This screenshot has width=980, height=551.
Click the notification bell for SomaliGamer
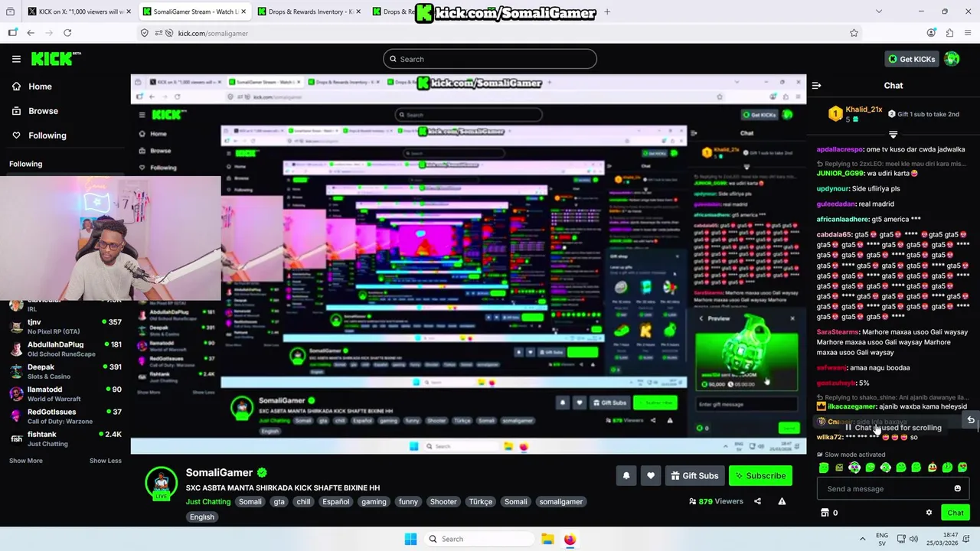click(626, 476)
